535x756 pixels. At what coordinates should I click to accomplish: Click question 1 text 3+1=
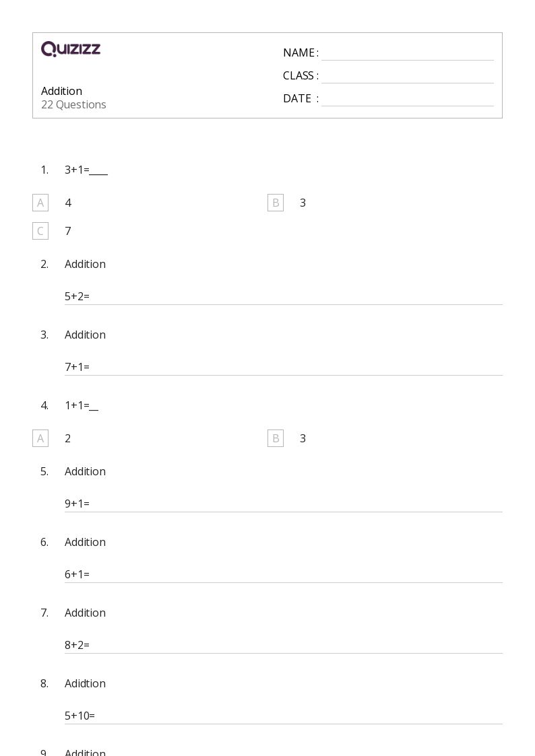[86, 170]
